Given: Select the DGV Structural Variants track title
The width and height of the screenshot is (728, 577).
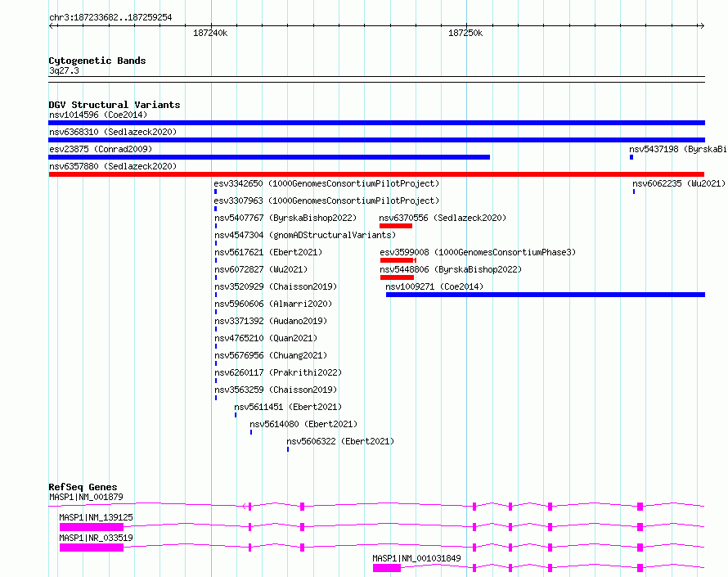Looking at the screenshot, I should click(x=115, y=105).
